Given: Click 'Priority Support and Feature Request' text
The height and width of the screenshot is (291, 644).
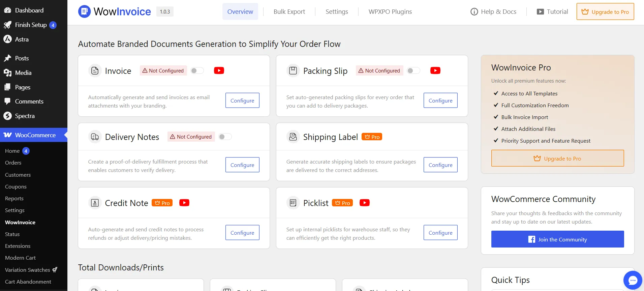Looking at the screenshot, I should tap(546, 141).
